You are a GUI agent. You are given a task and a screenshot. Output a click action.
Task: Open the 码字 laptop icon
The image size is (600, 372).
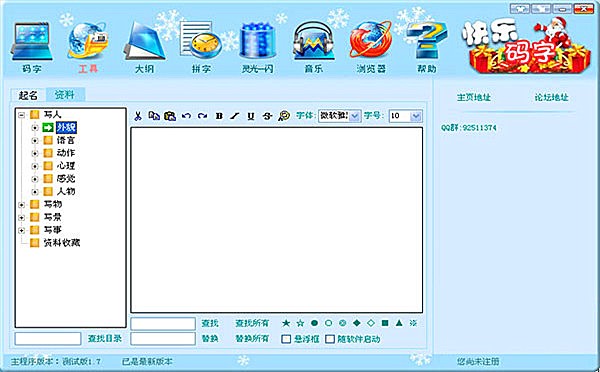coord(31,42)
